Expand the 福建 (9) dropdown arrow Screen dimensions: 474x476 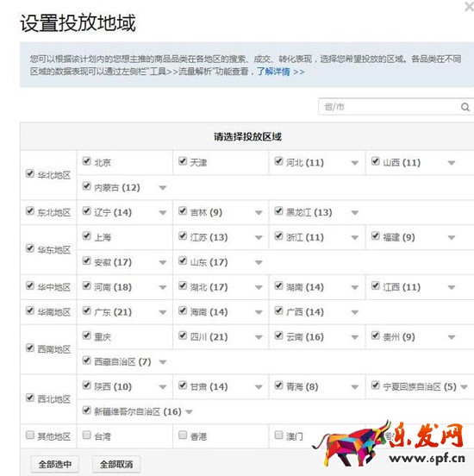[452, 238]
